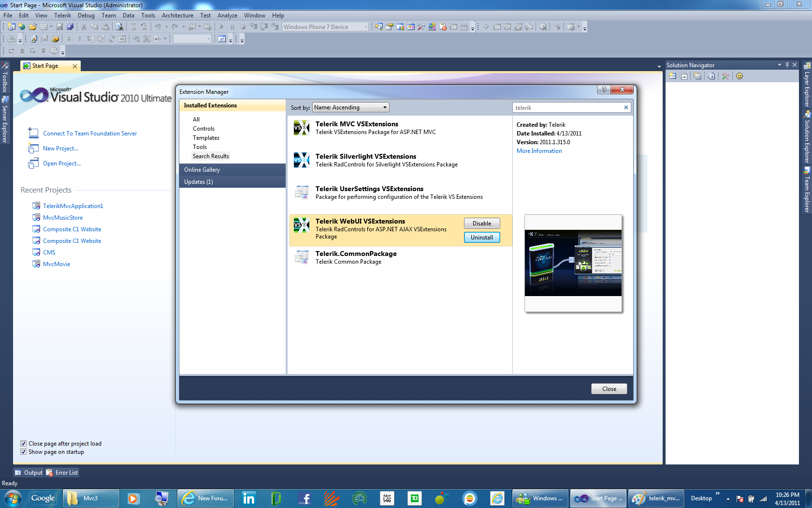812x508 pixels.
Task: Click the Telerik UserSettings VSExtensions icon
Action: (302, 193)
